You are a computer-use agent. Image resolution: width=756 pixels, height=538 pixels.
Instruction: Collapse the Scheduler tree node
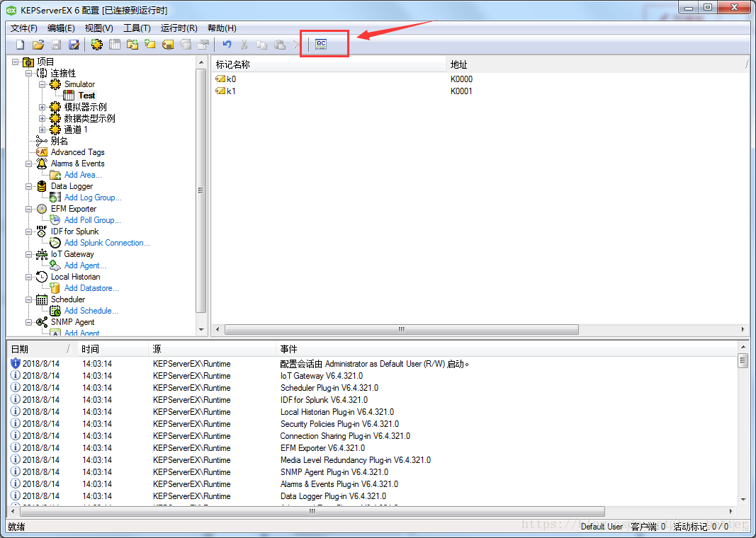29,299
